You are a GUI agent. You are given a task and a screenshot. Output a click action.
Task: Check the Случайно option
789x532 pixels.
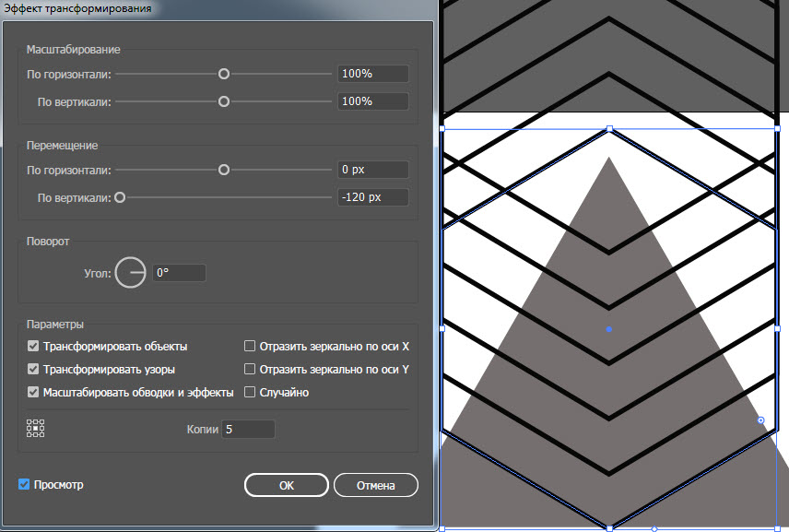250,392
